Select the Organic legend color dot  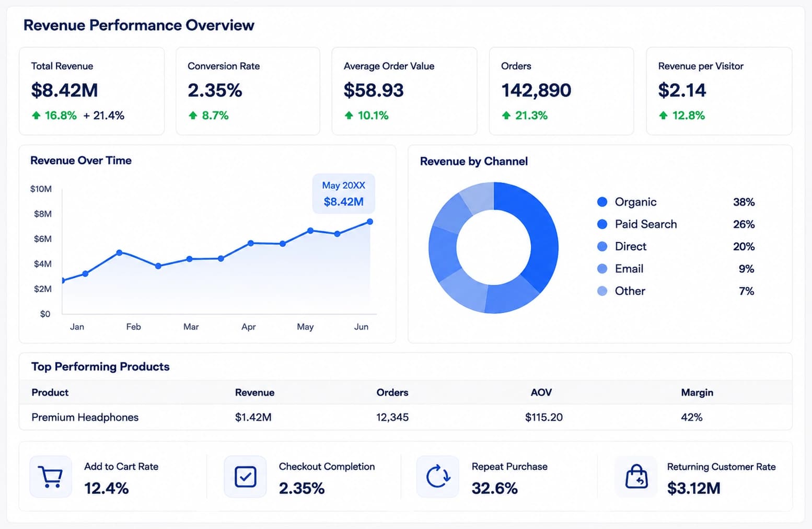602,202
